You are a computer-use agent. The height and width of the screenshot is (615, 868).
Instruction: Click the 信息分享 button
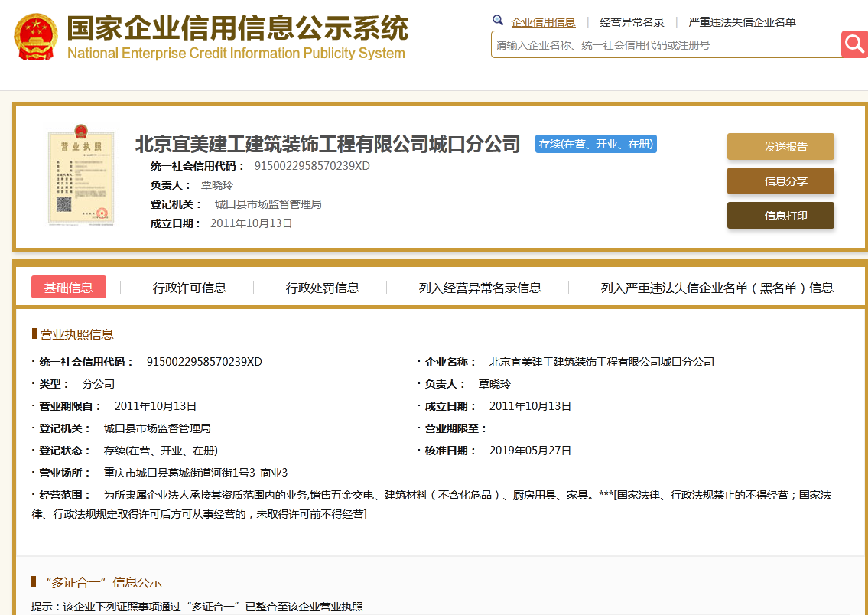click(781, 181)
